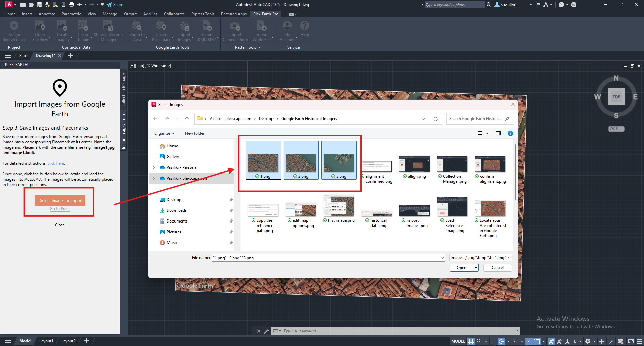Open the Organize dropdown in dialog

pyautogui.click(x=164, y=133)
